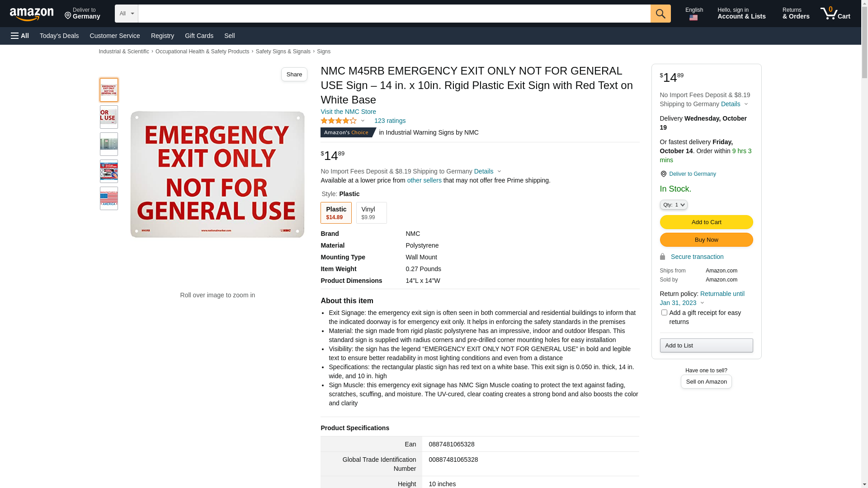
Task: Open the Qty quantity dropdown
Action: pyautogui.click(x=674, y=205)
